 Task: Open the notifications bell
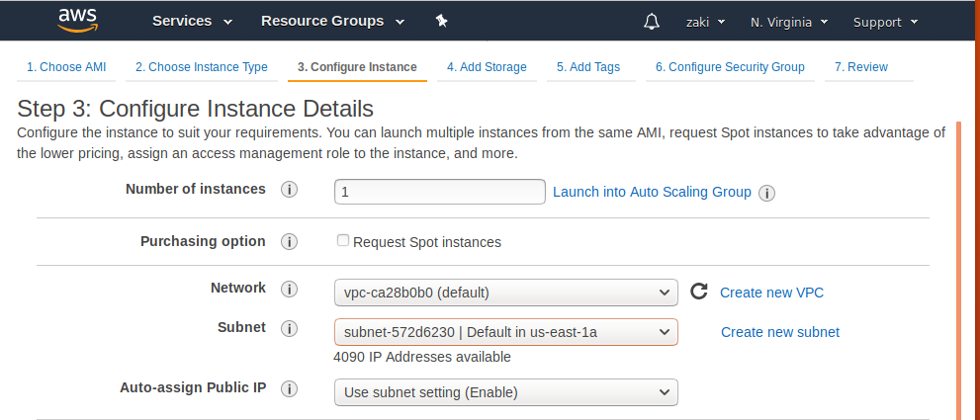[x=651, y=21]
